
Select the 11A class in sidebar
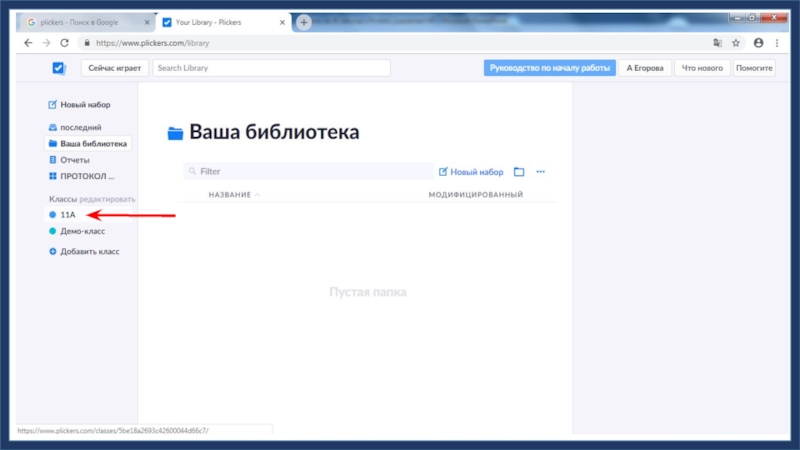(x=68, y=214)
